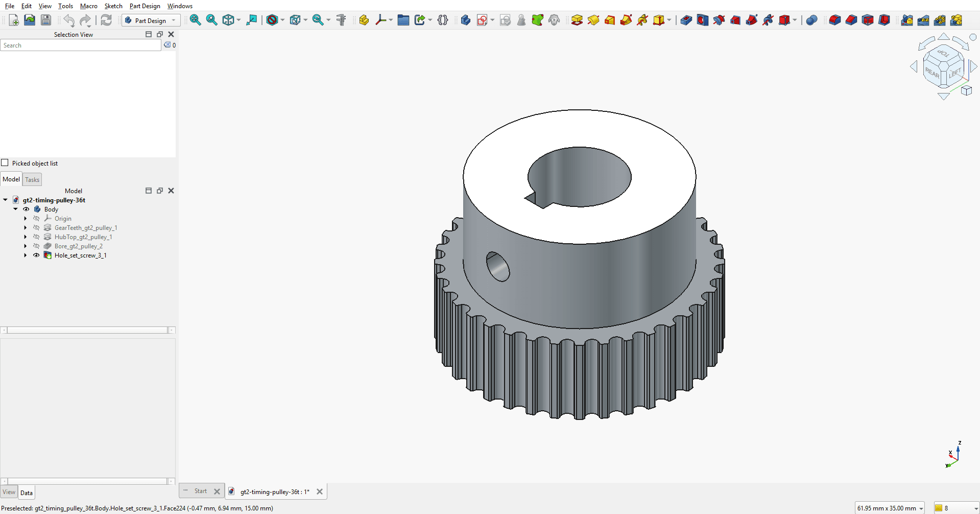Click the Selection View search field

click(81, 45)
